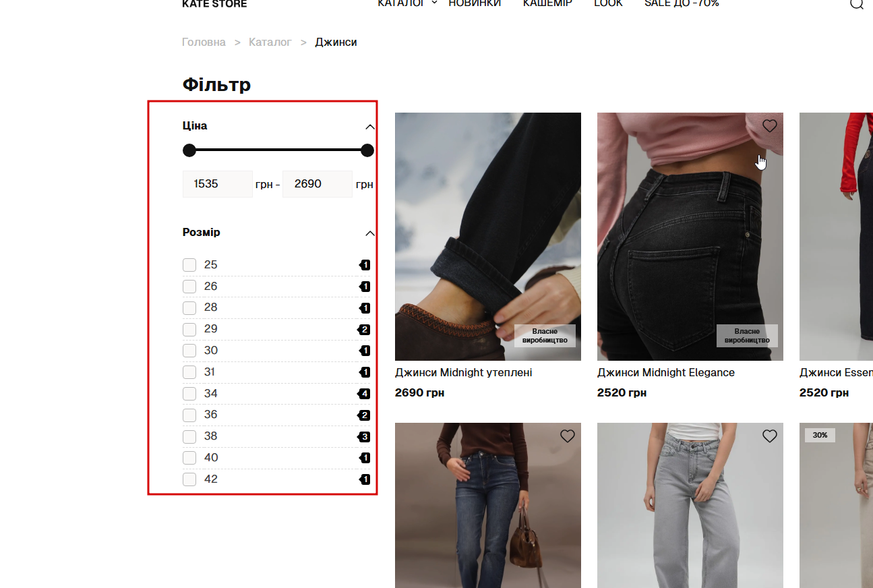Open Джинси Midnight утеплені product title
This screenshot has height=588, width=873.
(464, 373)
